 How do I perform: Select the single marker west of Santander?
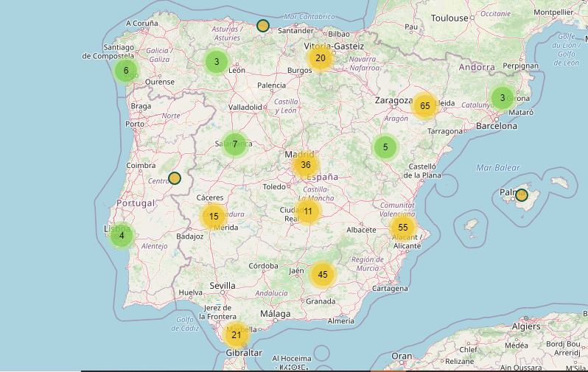pos(263,27)
